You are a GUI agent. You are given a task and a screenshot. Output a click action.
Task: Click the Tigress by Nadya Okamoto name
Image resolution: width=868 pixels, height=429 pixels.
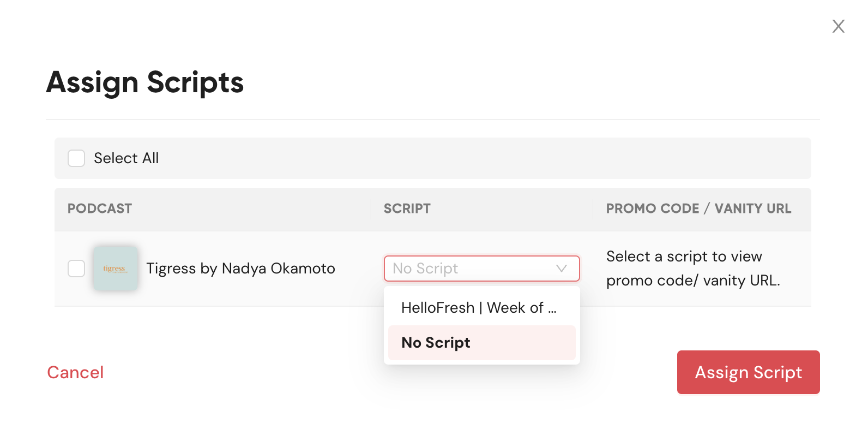point(240,269)
